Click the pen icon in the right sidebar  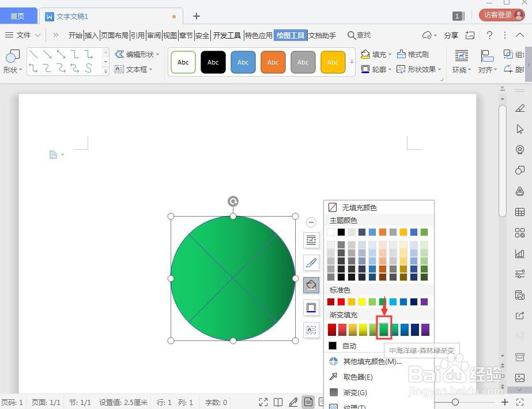(519, 108)
